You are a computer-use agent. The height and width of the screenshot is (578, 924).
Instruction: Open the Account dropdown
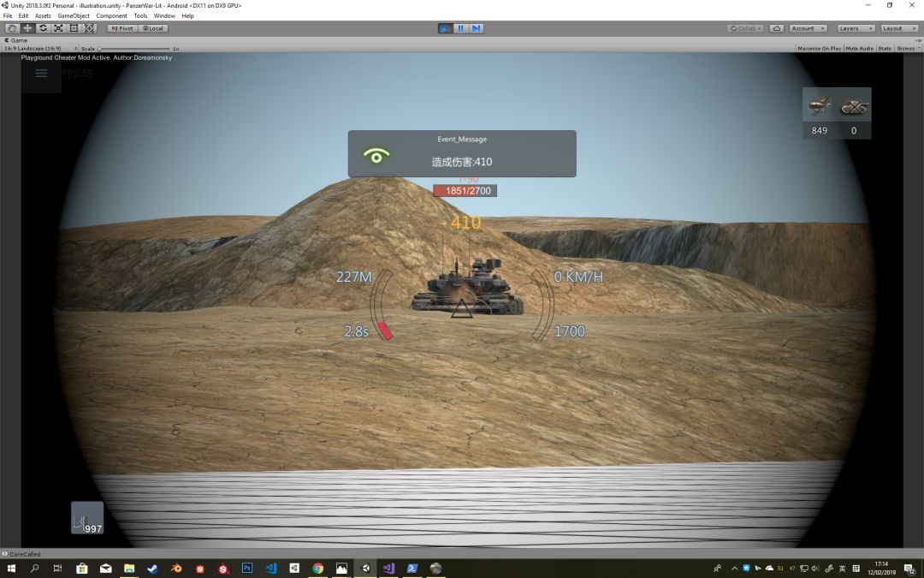[808, 28]
